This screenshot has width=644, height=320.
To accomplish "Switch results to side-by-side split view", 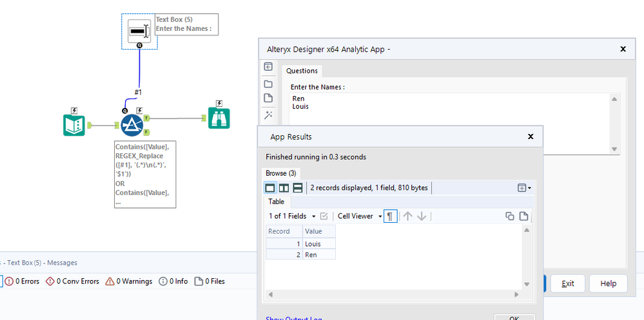I will (284, 188).
